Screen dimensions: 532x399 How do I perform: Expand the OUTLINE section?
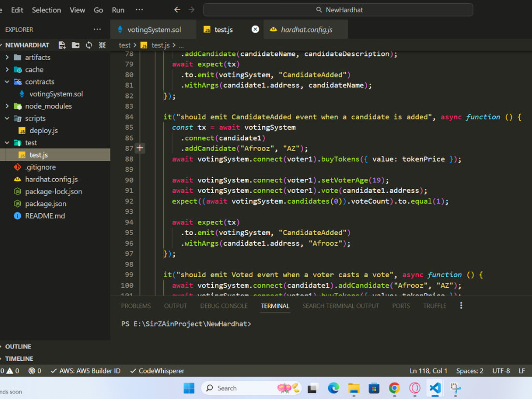18,346
